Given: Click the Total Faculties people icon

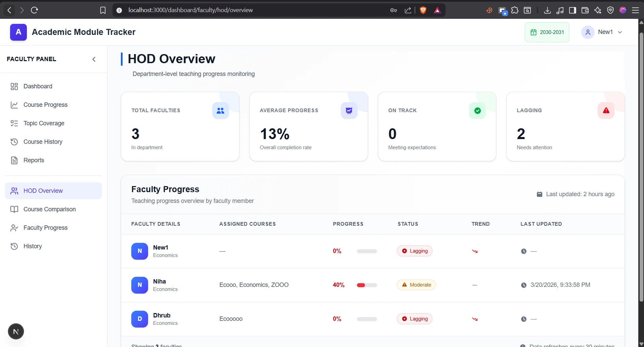Looking at the screenshot, I should pyautogui.click(x=220, y=111).
